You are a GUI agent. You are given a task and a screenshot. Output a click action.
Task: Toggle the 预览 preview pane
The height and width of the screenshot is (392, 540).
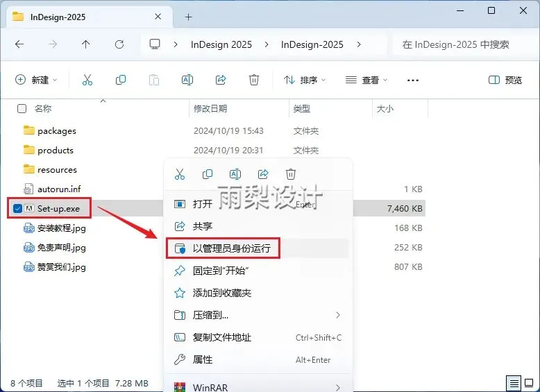point(505,80)
